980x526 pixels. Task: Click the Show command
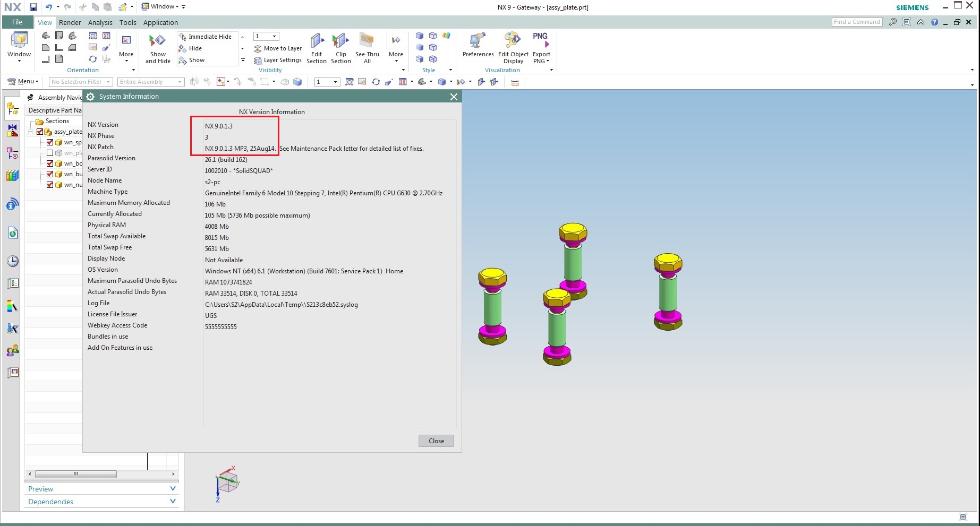192,60
